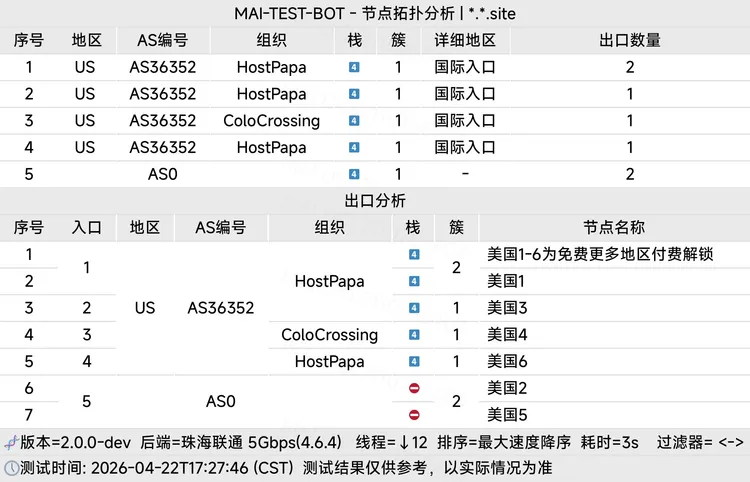
Task: Select node 美国1-6为免费更多地区付费解锁
Action: coord(599,254)
